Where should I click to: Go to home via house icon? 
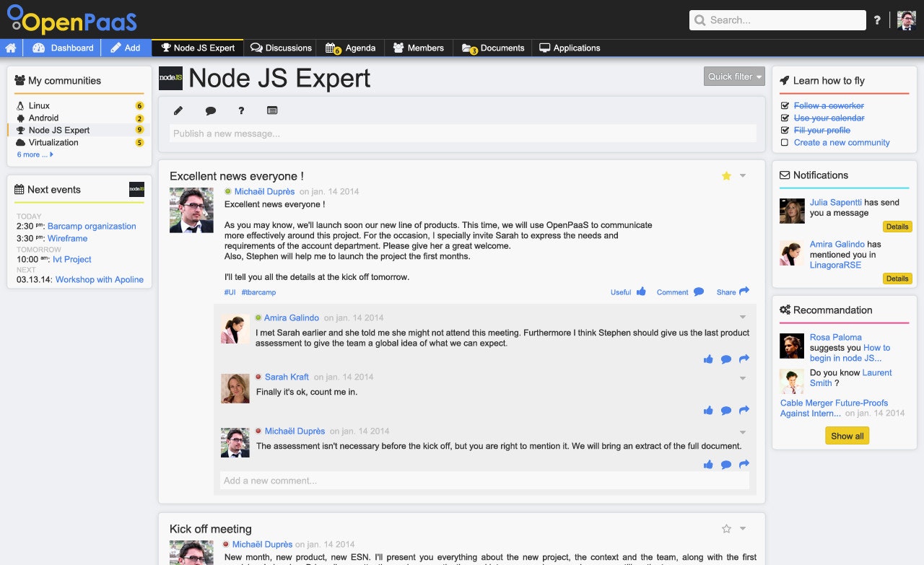pos(11,48)
